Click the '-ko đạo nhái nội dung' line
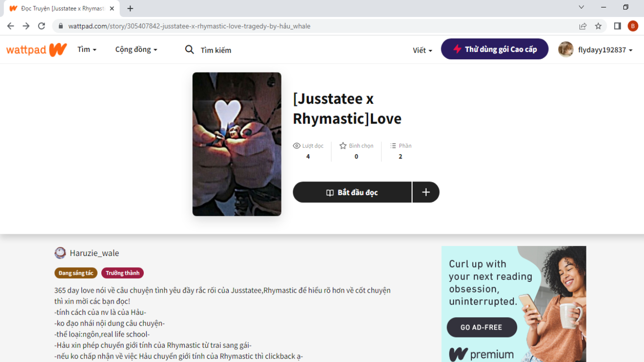This screenshot has width=644, height=362. point(109,323)
